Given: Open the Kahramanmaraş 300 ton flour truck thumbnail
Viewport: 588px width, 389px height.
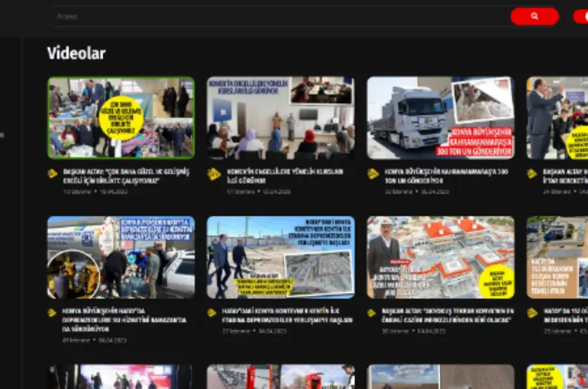Looking at the screenshot, I should [x=441, y=118].
